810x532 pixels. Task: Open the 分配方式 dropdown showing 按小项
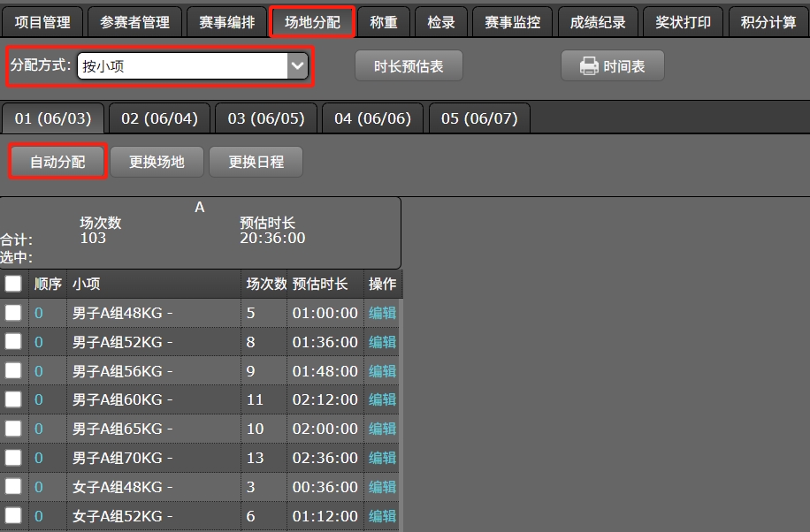coord(295,65)
